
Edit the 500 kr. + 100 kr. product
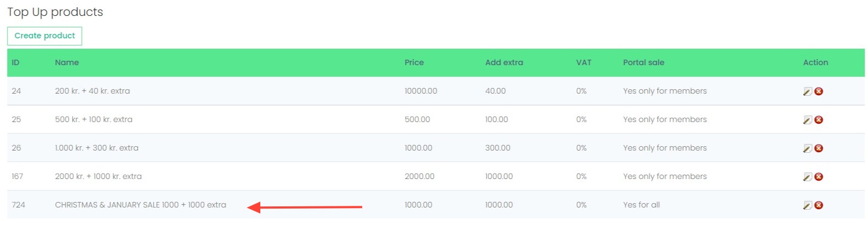coord(807,120)
